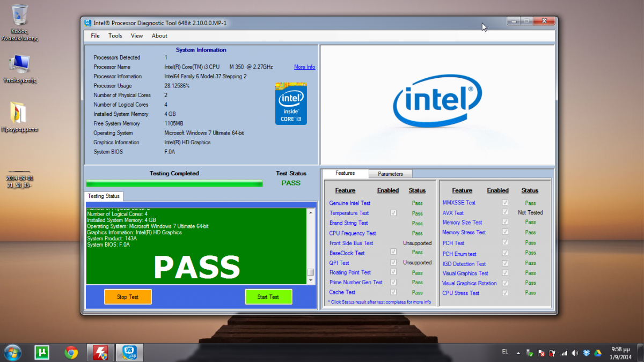Click the Unsupported status for Front Side Bus
The width and height of the screenshot is (644, 362).
coord(417,243)
